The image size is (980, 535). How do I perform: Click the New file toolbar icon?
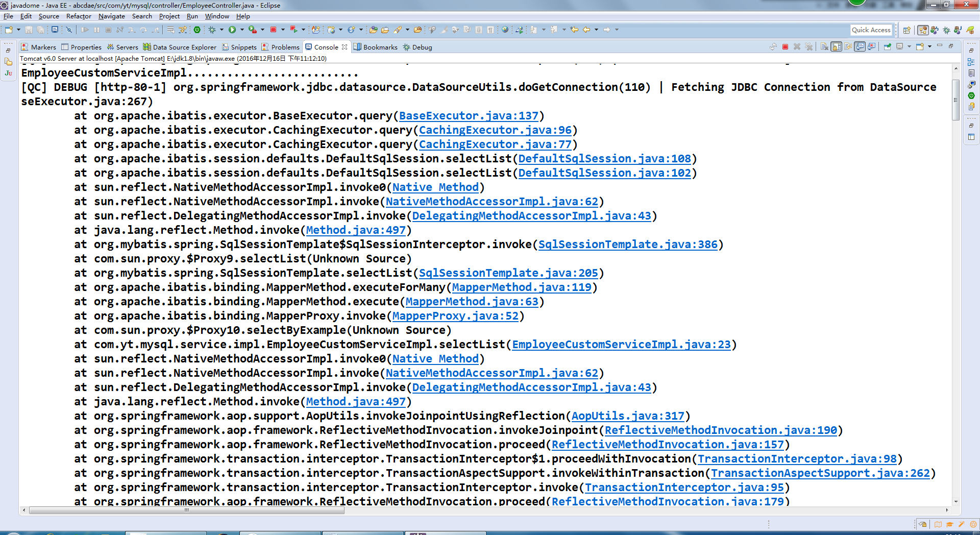pyautogui.click(x=9, y=30)
